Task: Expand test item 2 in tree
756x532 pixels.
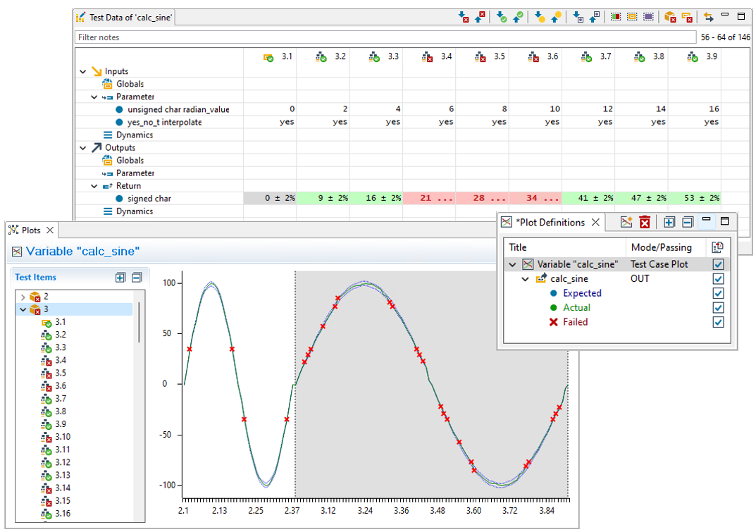Action: click(x=23, y=297)
